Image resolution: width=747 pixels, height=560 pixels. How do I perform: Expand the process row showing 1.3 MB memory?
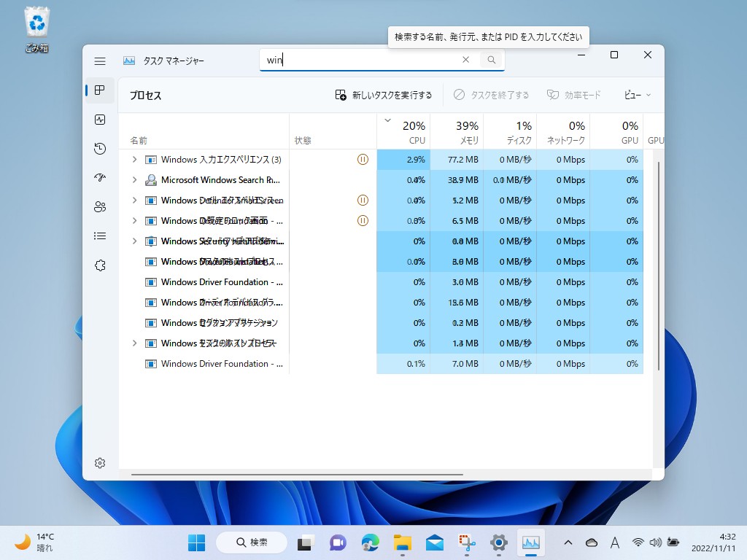134,343
